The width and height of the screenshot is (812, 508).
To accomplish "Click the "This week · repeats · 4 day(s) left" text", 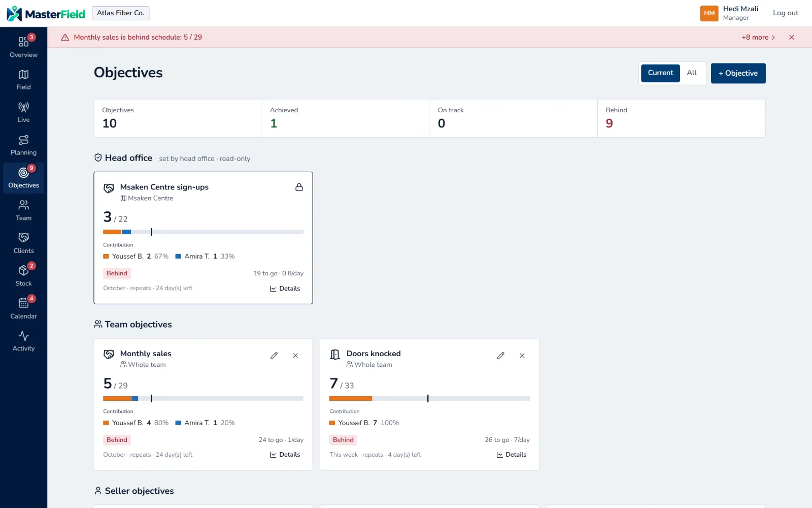I will click(375, 455).
